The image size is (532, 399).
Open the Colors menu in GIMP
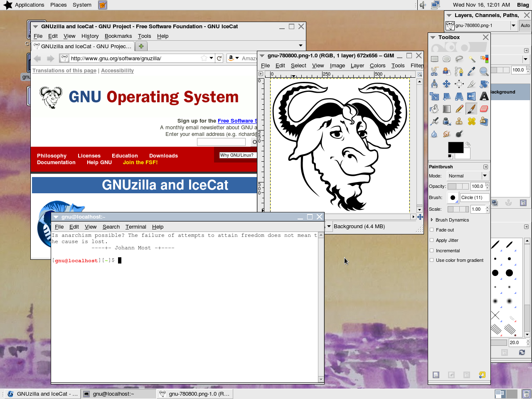(x=377, y=66)
